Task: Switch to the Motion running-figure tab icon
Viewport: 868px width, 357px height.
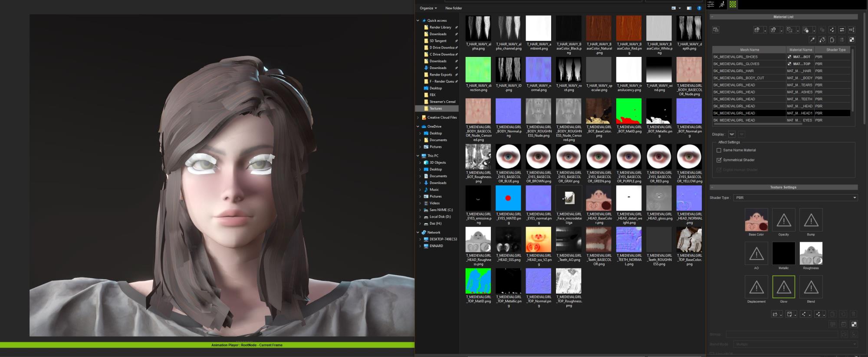Action: pyautogui.click(x=722, y=4)
